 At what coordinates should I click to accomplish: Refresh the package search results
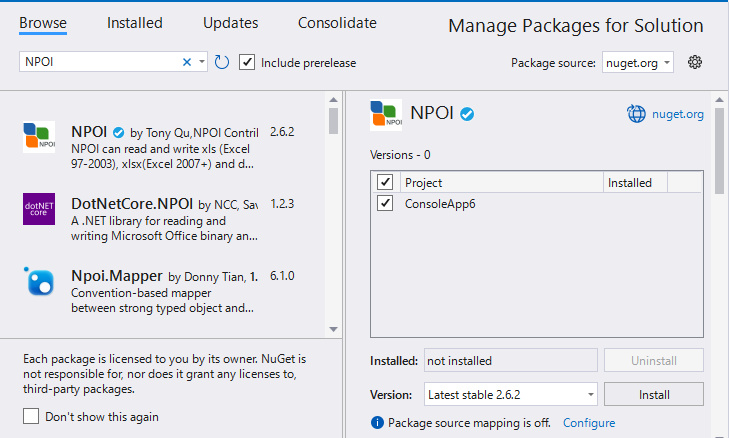[x=222, y=62]
